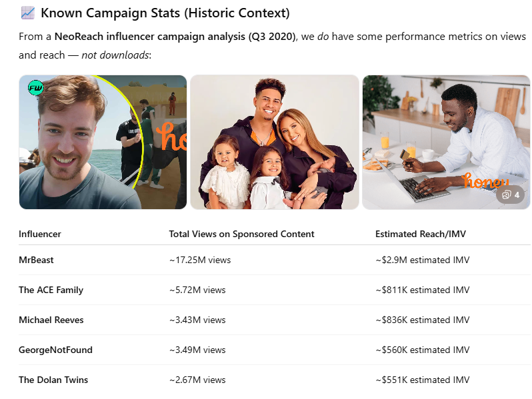Click the chart emoji beside the heading
This screenshot has height=399, width=532.
click(27, 12)
